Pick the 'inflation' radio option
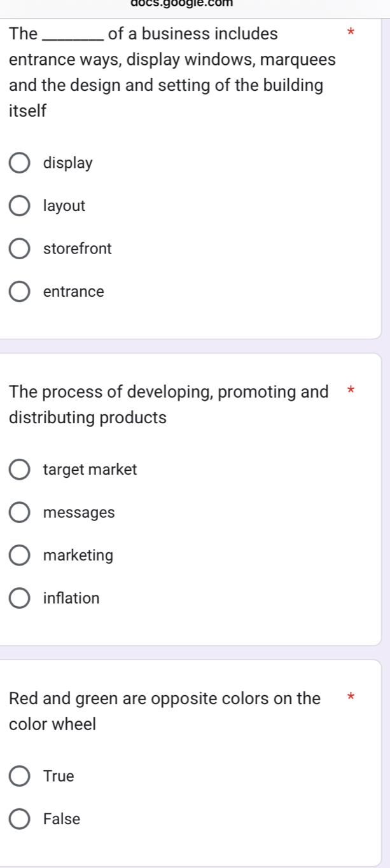 pos(20,598)
